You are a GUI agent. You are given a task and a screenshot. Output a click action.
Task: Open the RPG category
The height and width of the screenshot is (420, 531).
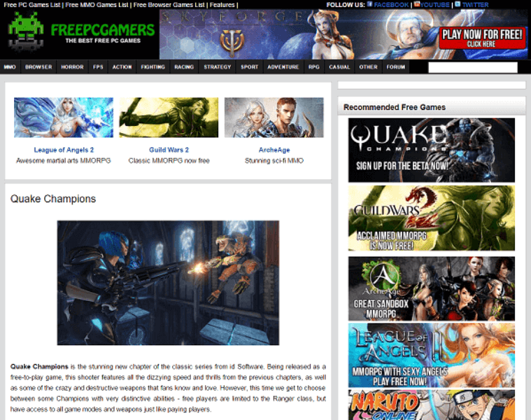pos(314,66)
